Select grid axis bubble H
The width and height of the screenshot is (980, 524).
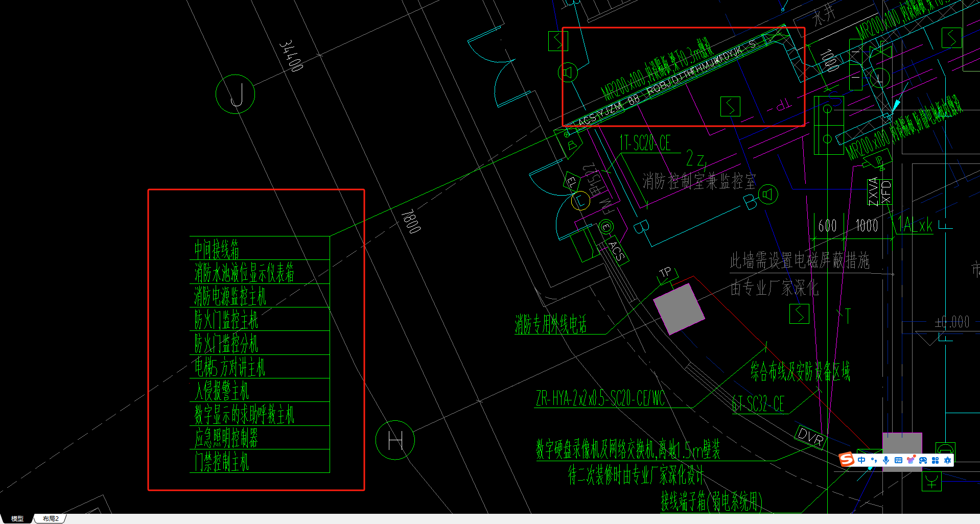pyautogui.click(x=395, y=440)
